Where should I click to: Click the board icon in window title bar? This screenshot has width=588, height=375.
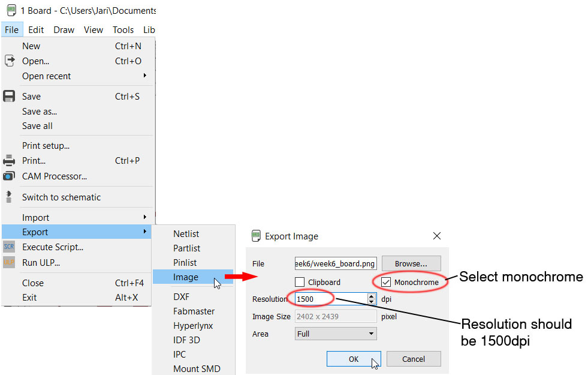[11, 10]
